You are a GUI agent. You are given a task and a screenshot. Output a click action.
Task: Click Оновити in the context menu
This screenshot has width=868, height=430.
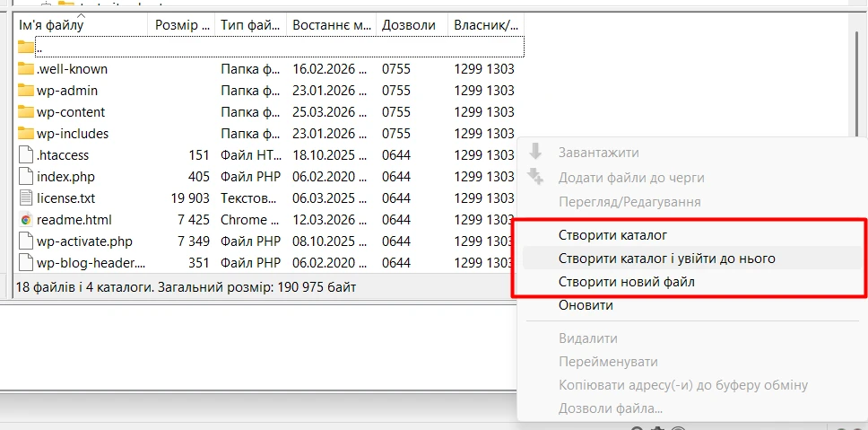pyautogui.click(x=586, y=305)
